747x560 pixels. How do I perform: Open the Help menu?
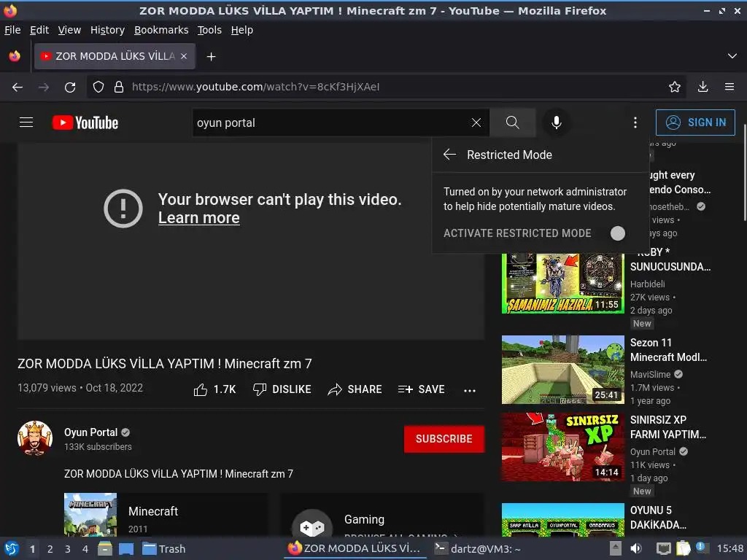tap(242, 30)
